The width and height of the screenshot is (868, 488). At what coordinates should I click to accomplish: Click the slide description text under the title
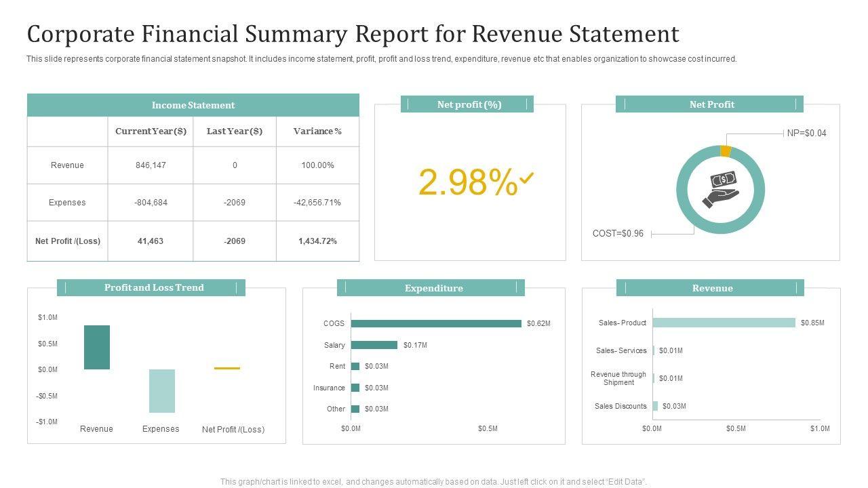click(382, 59)
